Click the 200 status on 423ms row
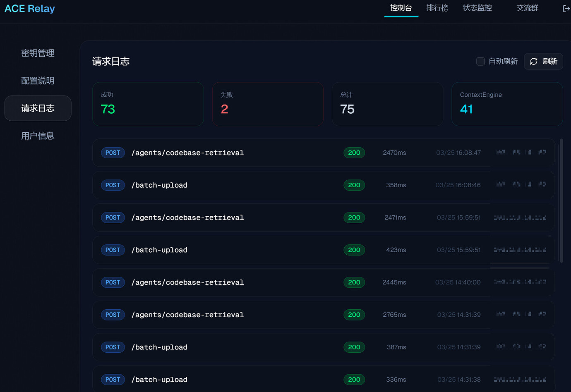Image resolution: width=571 pixels, height=392 pixels. pyautogui.click(x=354, y=250)
